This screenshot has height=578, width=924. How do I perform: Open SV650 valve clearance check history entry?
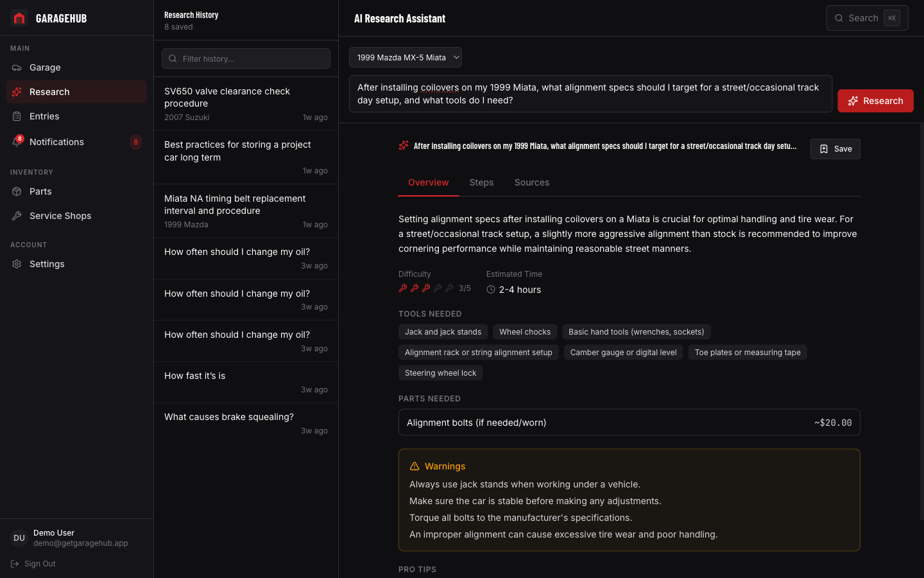coord(246,103)
